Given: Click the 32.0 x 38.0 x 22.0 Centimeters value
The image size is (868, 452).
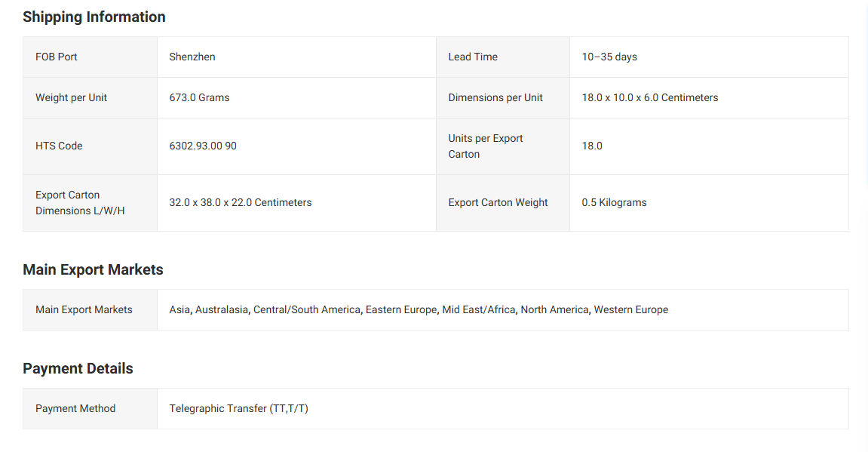Looking at the screenshot, I should [241, 202].
